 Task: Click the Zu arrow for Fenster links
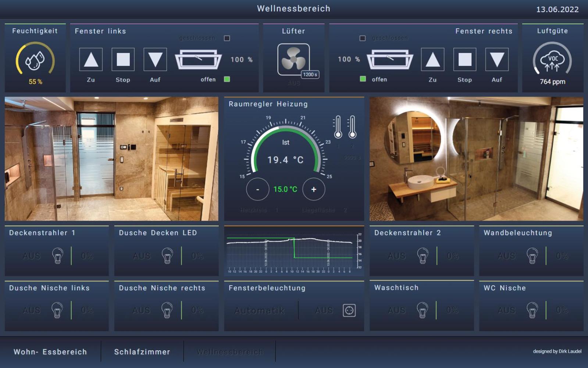[x=91, y=59]
